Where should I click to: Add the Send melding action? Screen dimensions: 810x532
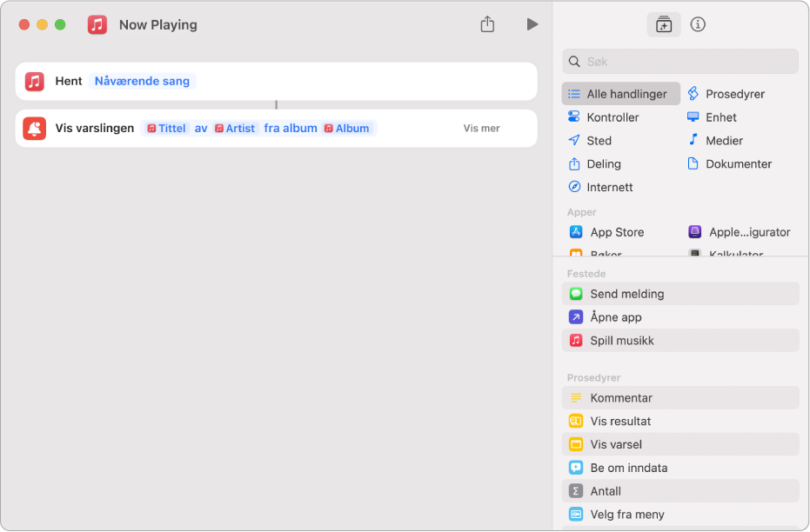click(x=680, y=294)
